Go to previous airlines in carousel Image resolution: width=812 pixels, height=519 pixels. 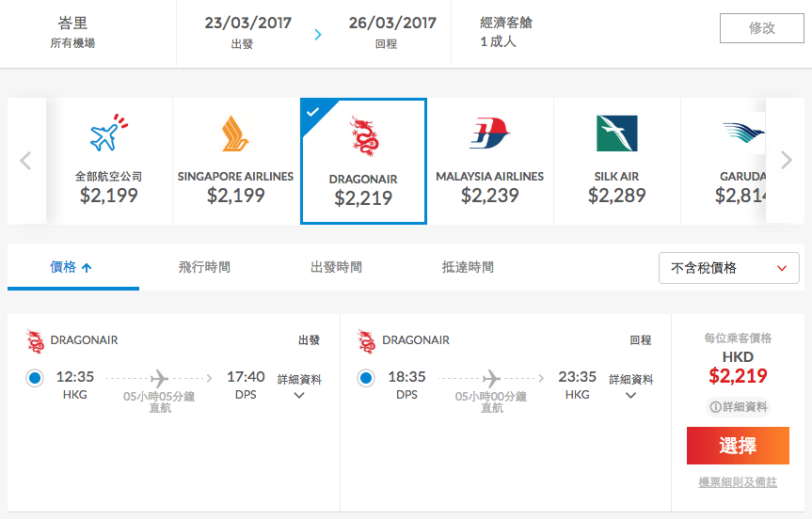[26, 161]
